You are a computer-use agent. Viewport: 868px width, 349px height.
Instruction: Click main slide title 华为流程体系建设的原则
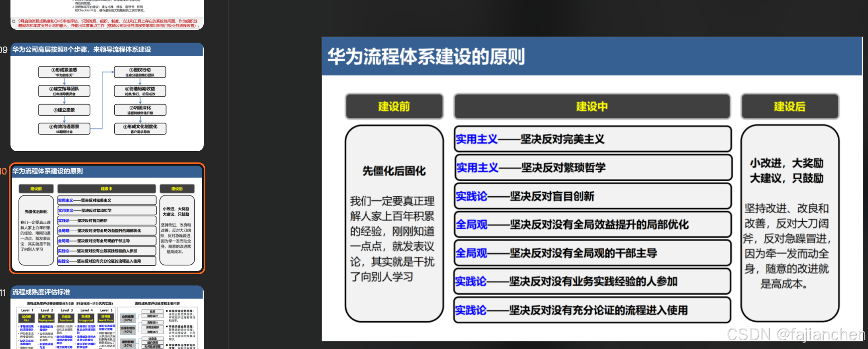point(426,56)
